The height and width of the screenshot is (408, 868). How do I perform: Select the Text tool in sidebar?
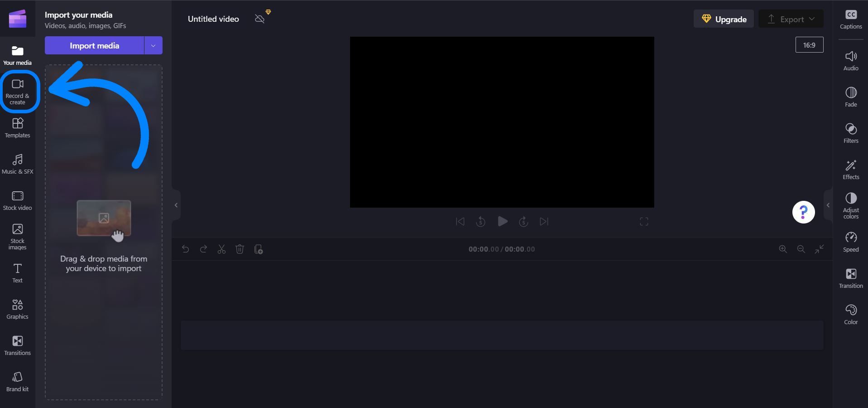coord(18,273)
